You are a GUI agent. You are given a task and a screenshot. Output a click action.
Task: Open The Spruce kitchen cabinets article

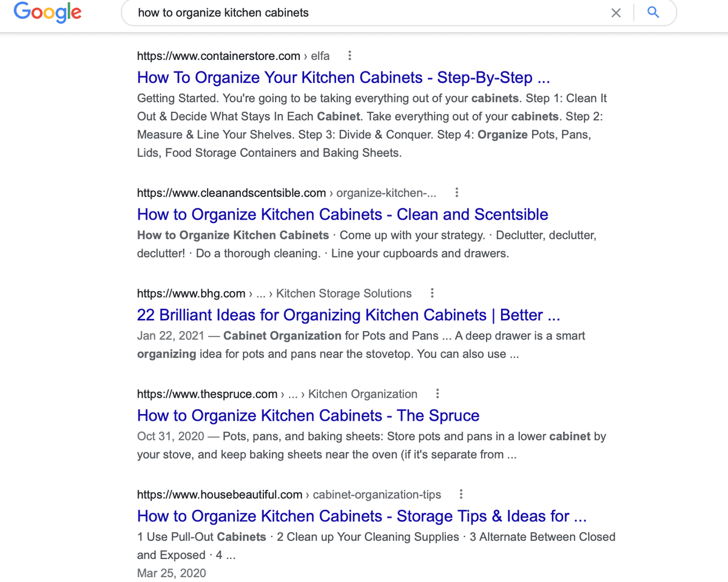click(308, 416)
